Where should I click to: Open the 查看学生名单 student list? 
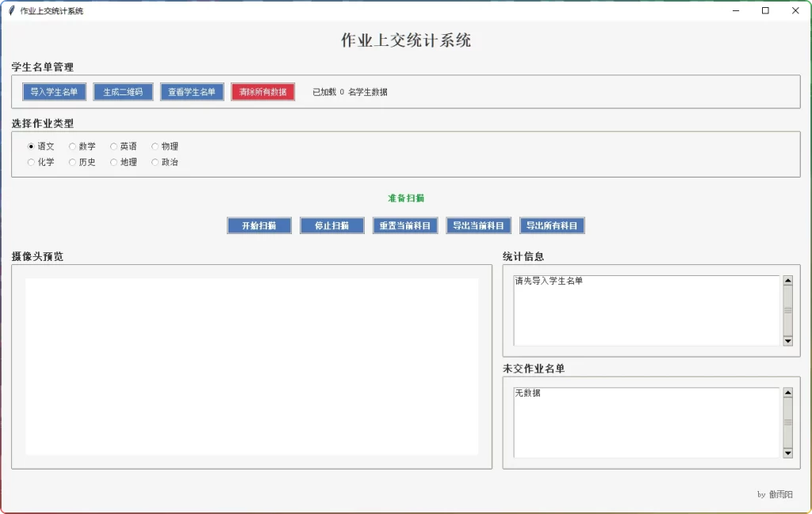[191, 91]
